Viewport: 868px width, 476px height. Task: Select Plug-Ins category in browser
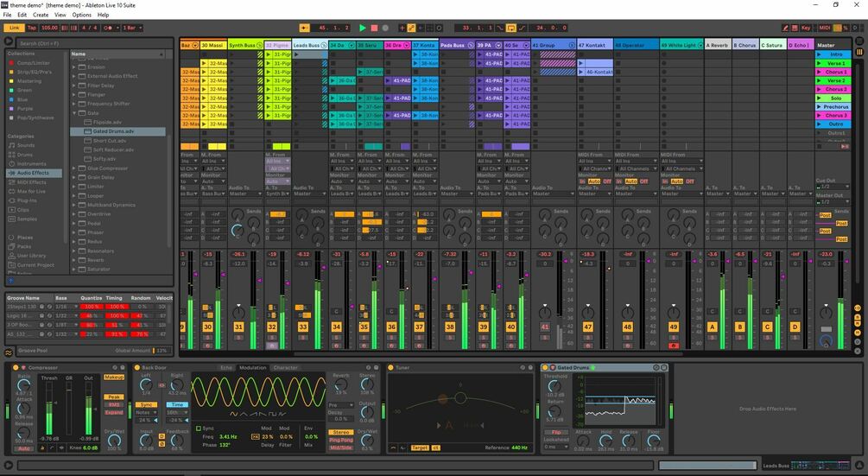coord(27,200)
